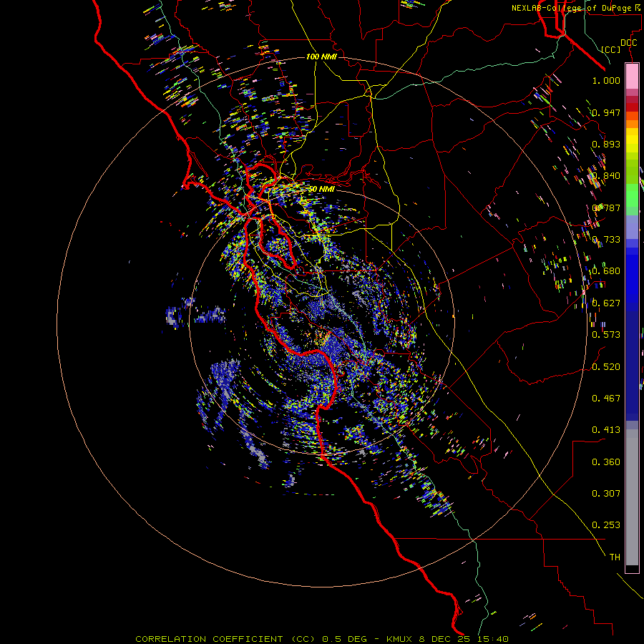This screenshot has width=644, height=644.
Task: Click the lavender legend color band
Action: click(x=632, y=227)
